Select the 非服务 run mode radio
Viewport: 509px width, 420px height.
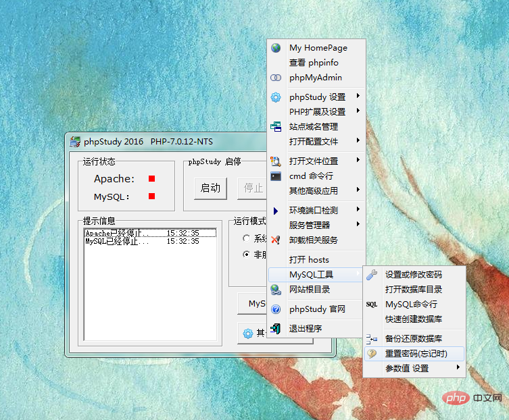point(246,255)
